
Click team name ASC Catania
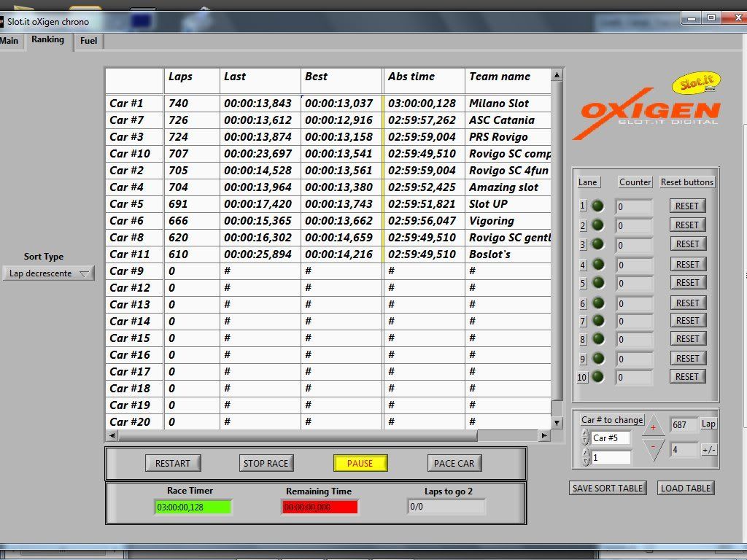tap(502, 120)
